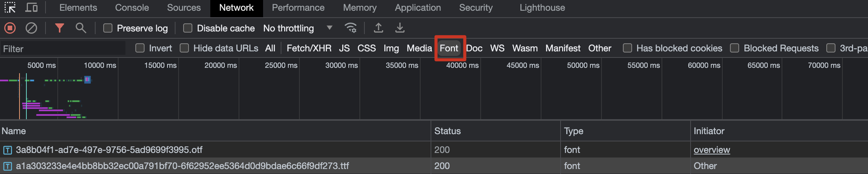Open the No throttling dropdown
Viewport: 868px width, 174px height.
point(297,28)
